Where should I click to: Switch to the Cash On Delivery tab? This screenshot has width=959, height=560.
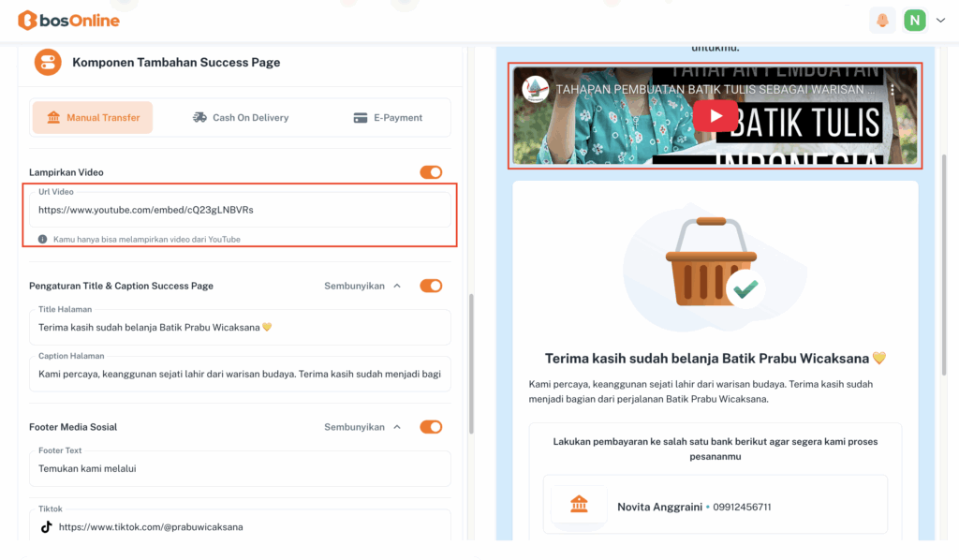pos(241,118)
